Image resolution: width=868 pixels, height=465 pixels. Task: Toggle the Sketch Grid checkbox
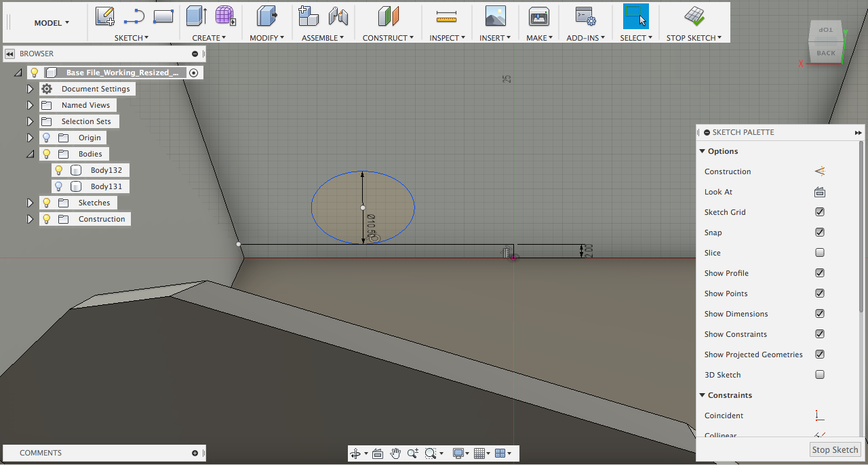[x=820, y=212]
